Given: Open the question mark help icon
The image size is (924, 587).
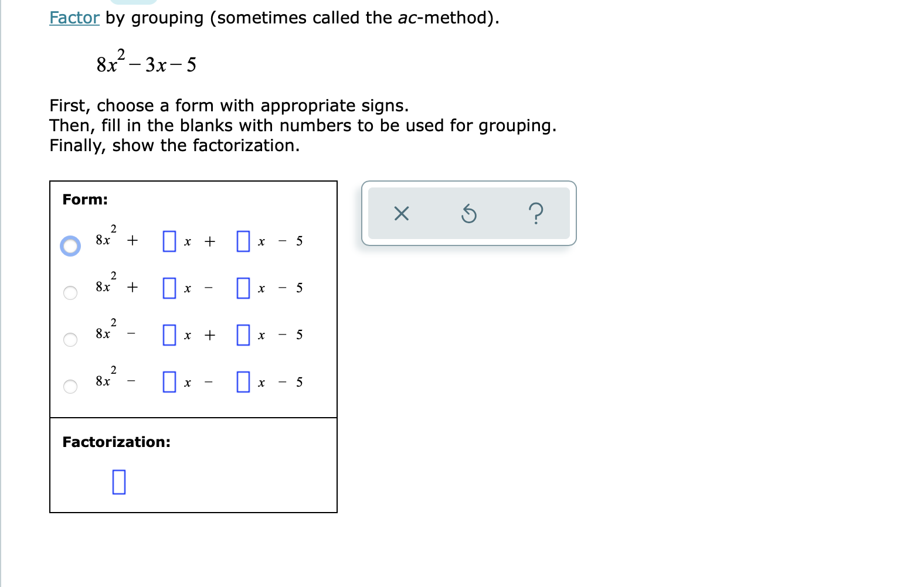Looking at the screenshot, I should [x=537, y=214].
